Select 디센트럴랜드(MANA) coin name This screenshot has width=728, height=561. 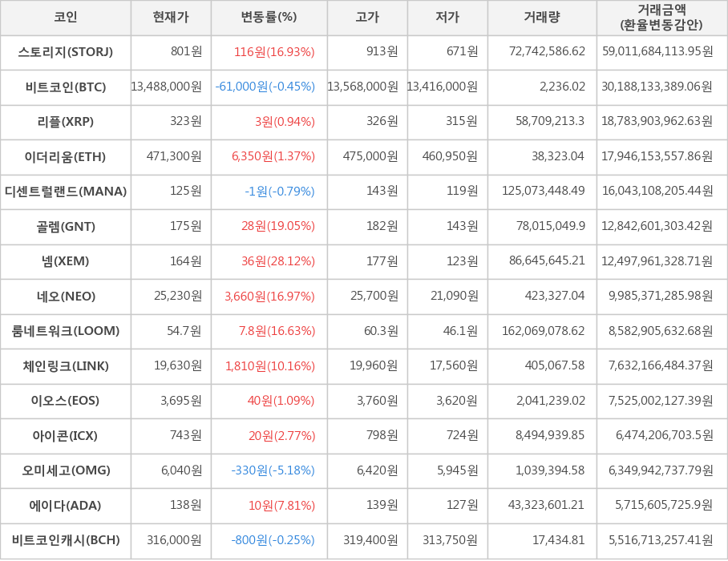tap(66, 192)
